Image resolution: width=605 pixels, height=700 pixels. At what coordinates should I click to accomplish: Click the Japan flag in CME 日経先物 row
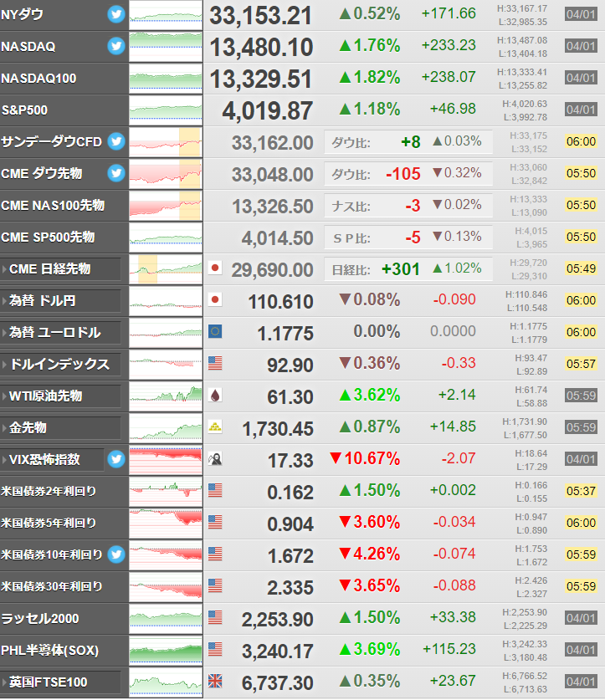coord(215,268)
